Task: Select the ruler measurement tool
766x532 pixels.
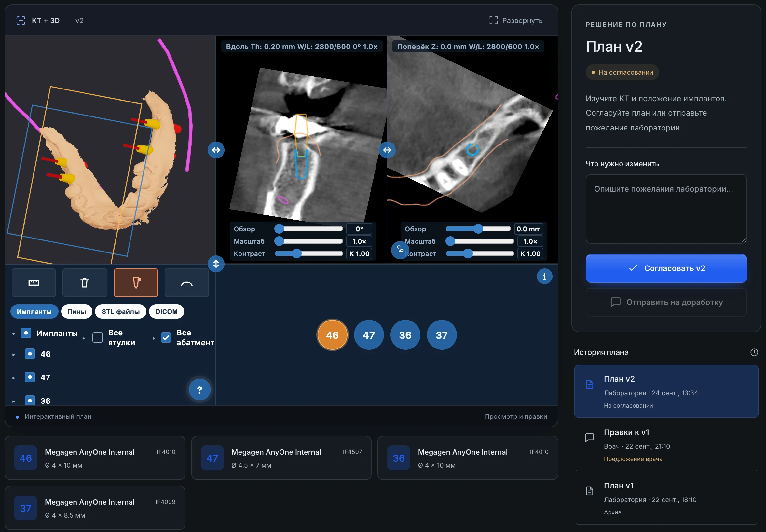Action: [34, 283]
